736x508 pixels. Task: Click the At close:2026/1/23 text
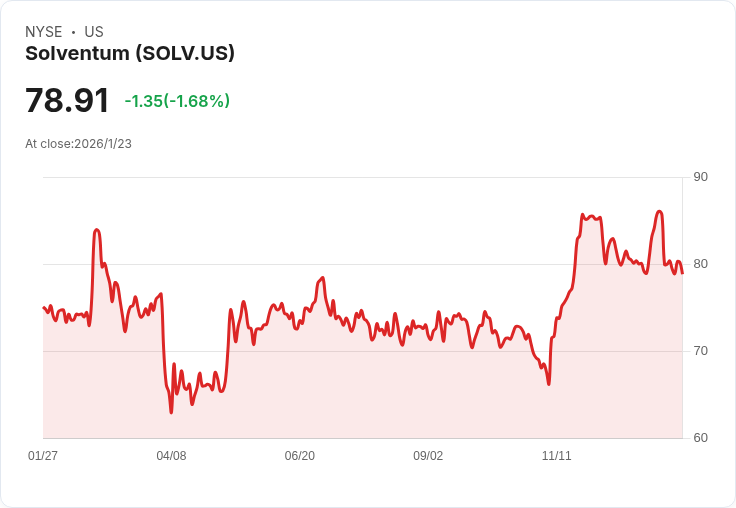coord(78,144)
